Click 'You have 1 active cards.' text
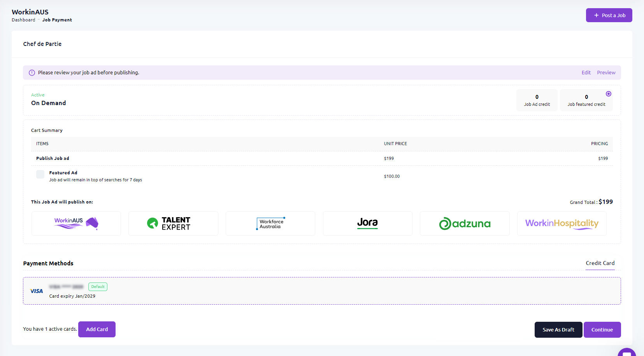 (x=50, y=329)
